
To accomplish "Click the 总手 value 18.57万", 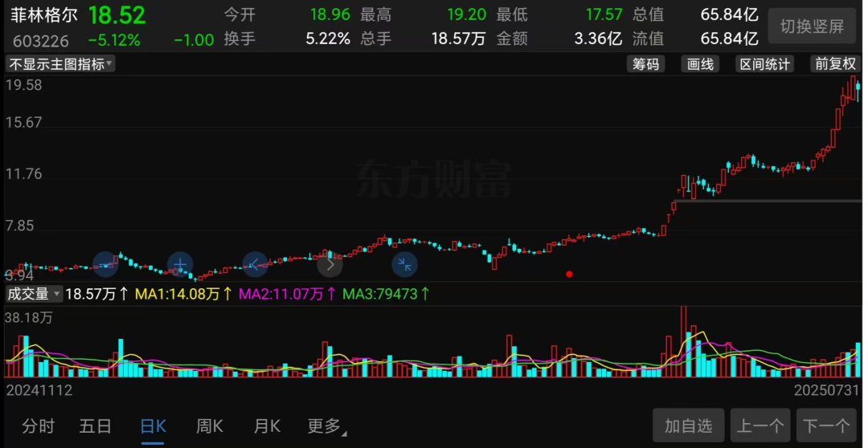I will [458, 39].
